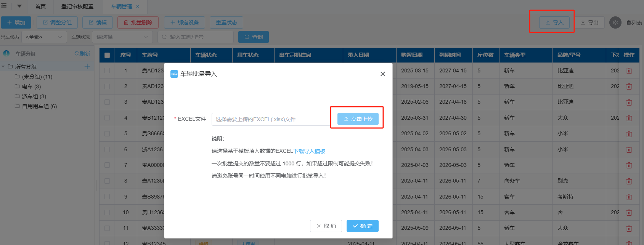Open the tab list dropdown arrow at top
The width and height of the screenshot is (644, 245).
(x=19, y=6)
